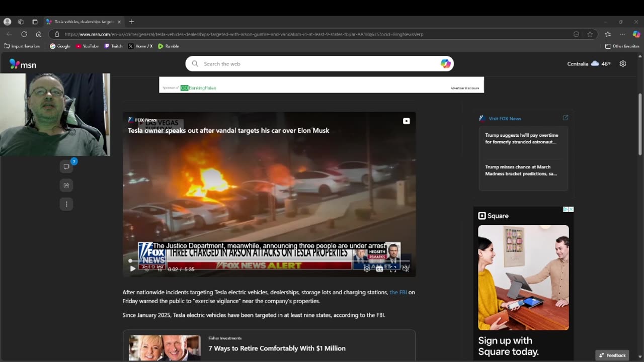Open video quality settings gear

[367, 269]
